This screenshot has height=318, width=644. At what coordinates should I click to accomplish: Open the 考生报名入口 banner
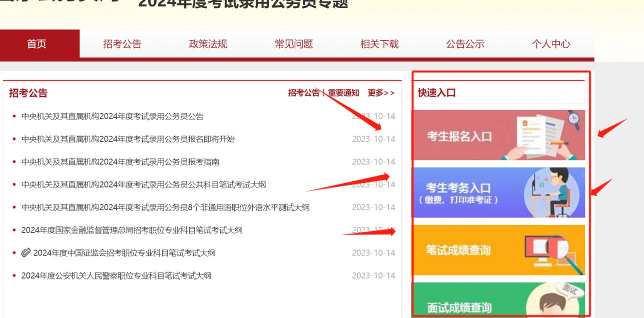(x=498, y=135)
